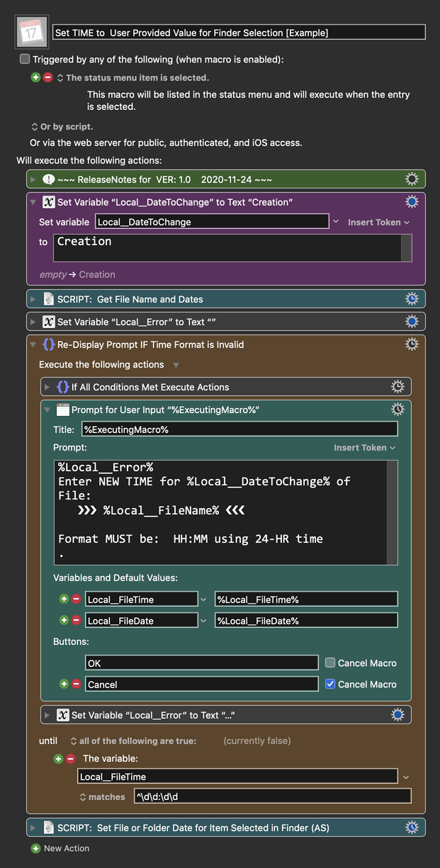Collapse the Set Variable Local__DateToChange action
The width and height of the screenshot is (440, 868).
coord(33,202)
